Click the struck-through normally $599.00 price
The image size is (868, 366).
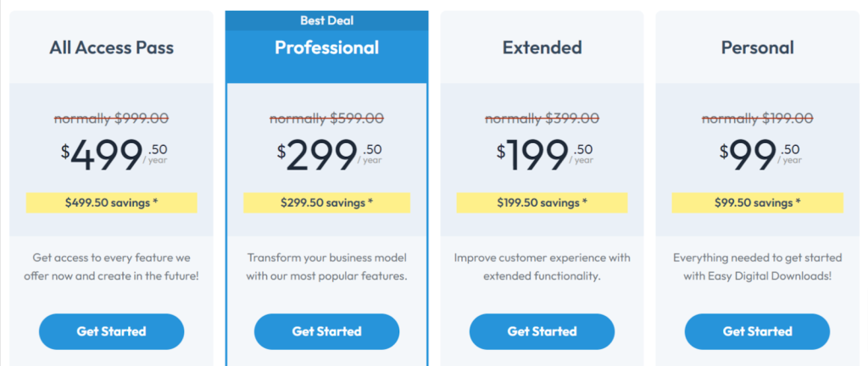326,119
